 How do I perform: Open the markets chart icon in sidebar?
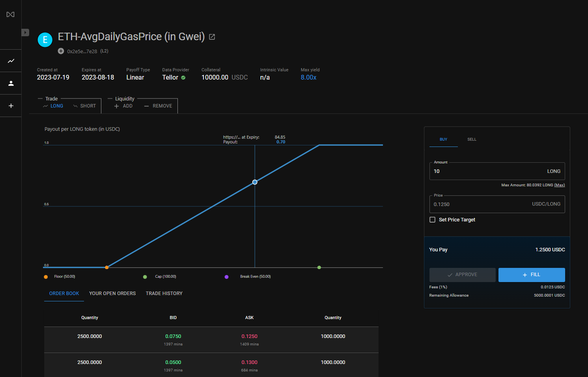click(x=11, y=61)
